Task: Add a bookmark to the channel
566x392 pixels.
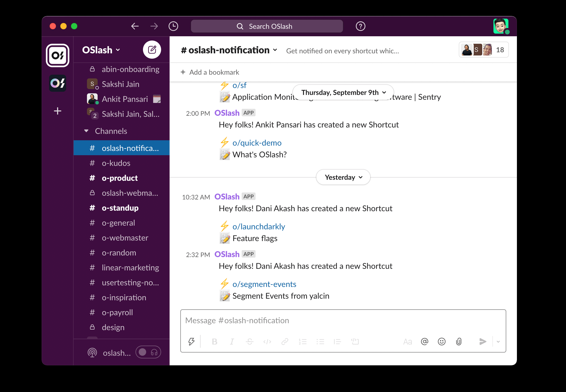Action: [x=210, y=72]
